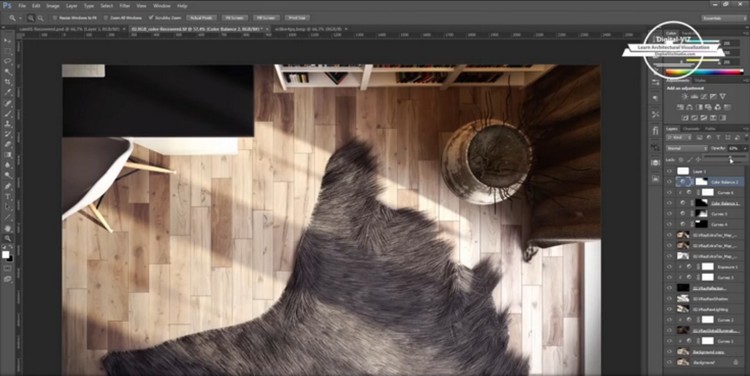750x376 pixels.
Task: Select the Pen tool
Action: (8, 186)
